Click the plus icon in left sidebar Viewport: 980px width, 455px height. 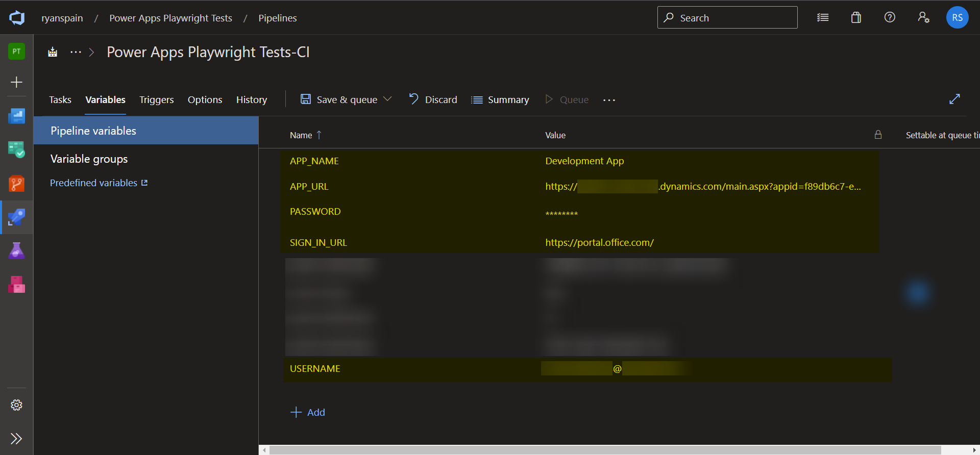click(16, 82)
